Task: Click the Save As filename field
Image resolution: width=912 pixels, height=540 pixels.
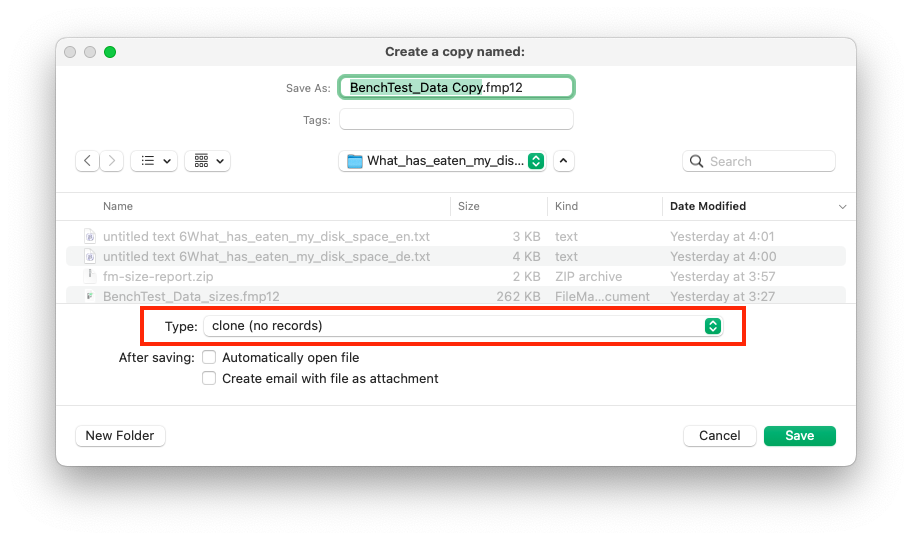Action: (456, 87)
